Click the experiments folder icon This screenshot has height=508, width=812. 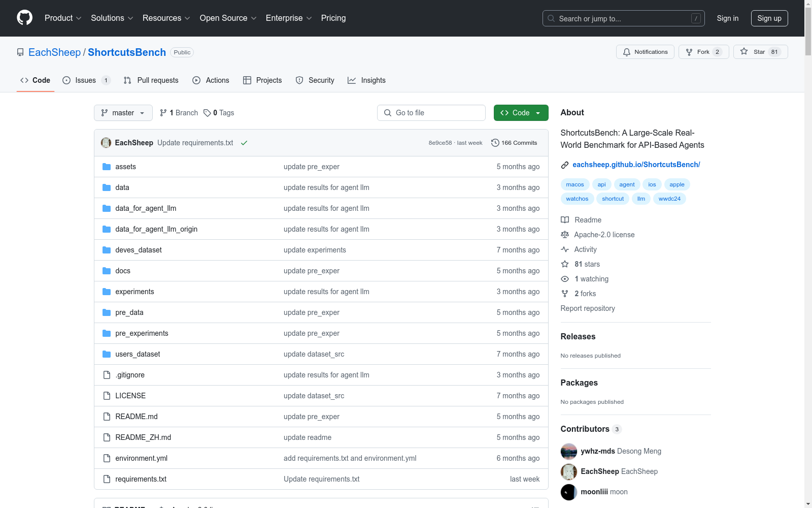107,292
